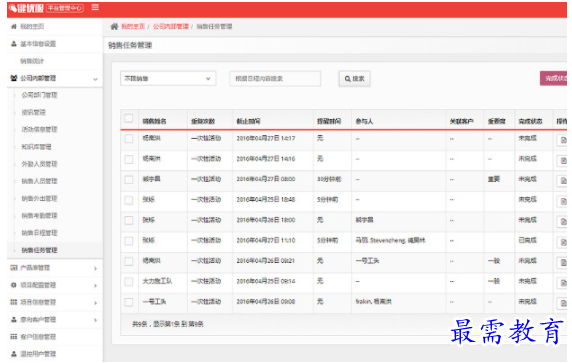Focus the 根据日程内容搜索 search field
The image size is (572, 363).
point(275,78)
